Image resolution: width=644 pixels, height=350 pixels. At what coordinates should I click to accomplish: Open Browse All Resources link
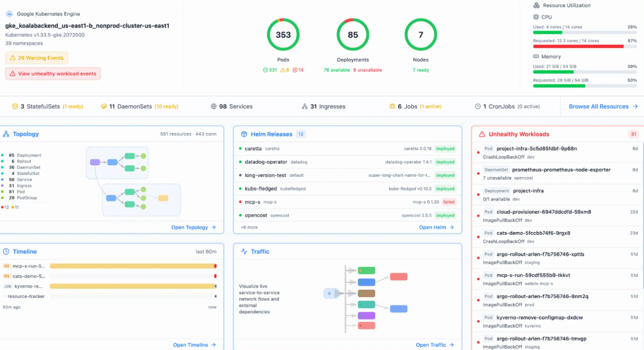(x=603, y=107)
